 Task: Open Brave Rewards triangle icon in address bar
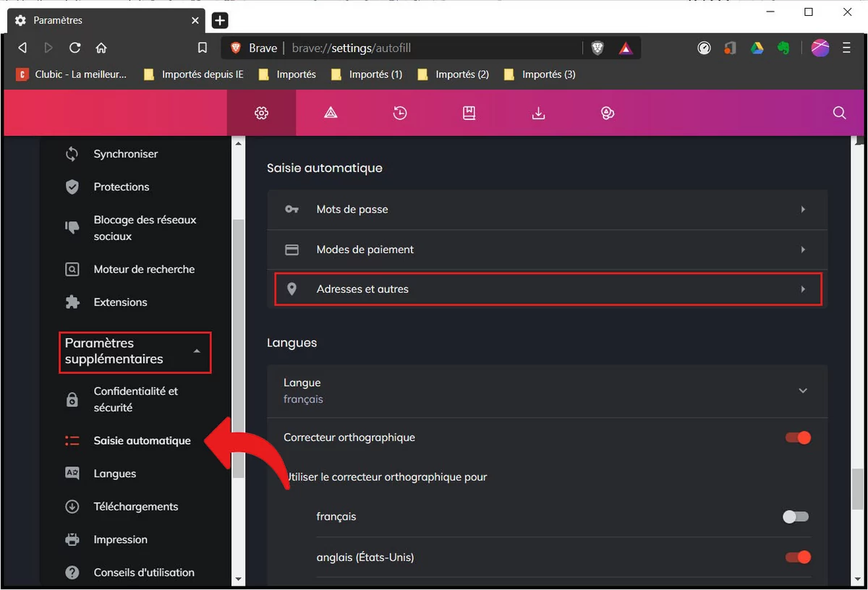pos(626,48)
